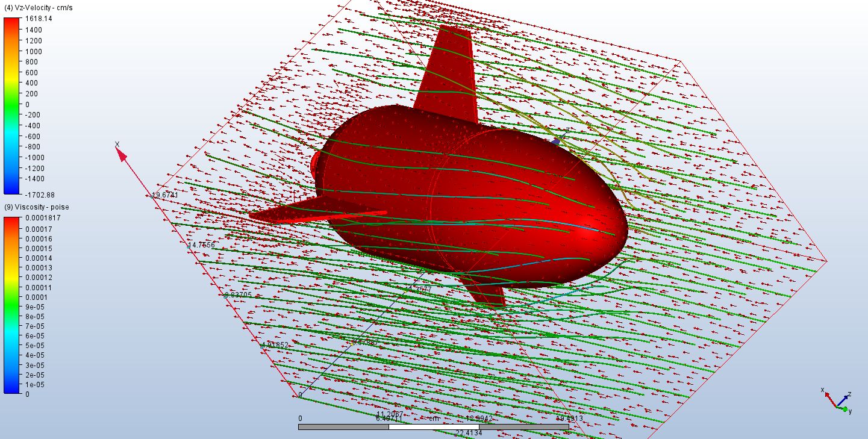
Task: Click the 1e-05 viscosity legend tick
Action: point(35,384)
